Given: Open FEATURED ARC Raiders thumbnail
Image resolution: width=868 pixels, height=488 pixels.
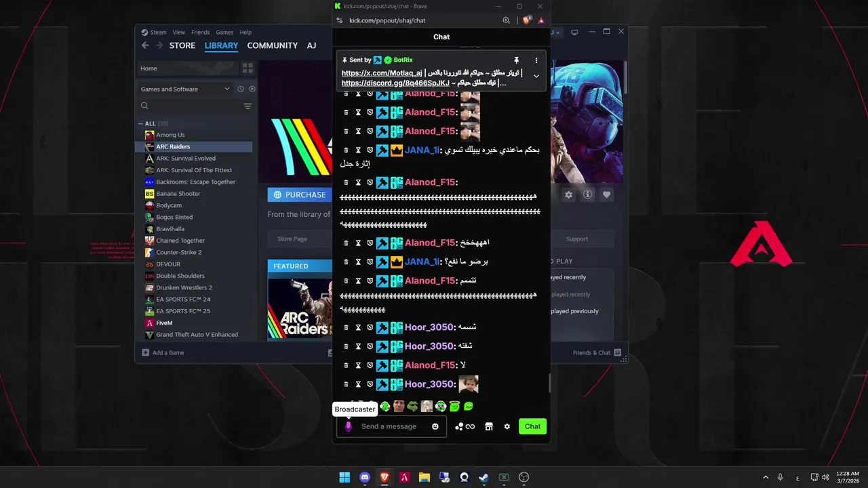Looking at the screenshot, I should pos(299,307).
